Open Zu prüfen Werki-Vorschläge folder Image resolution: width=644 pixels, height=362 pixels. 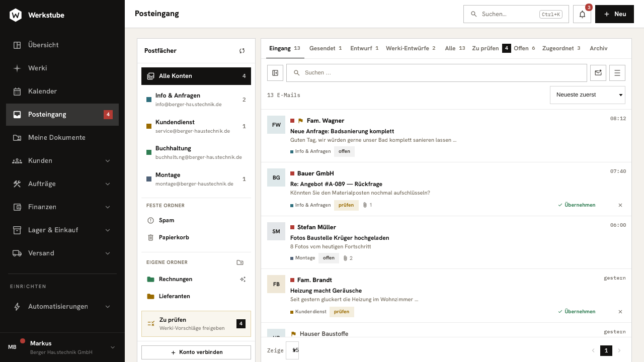click(196, 324)
